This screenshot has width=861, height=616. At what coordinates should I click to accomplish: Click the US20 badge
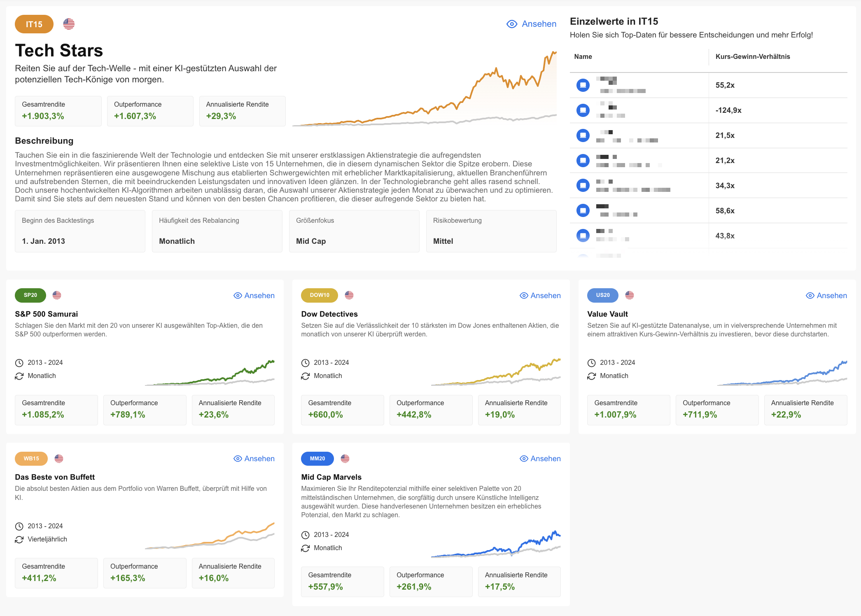point(603,295)
